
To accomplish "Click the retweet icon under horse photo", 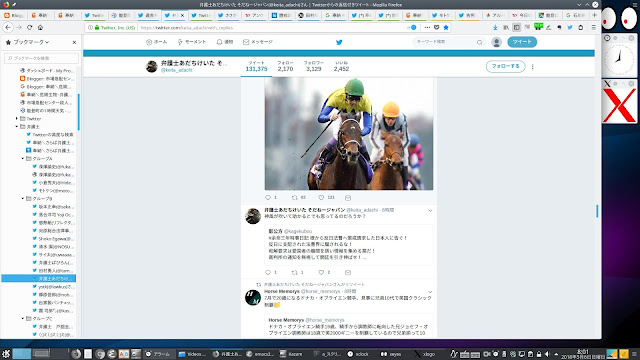I will [295, 198].
